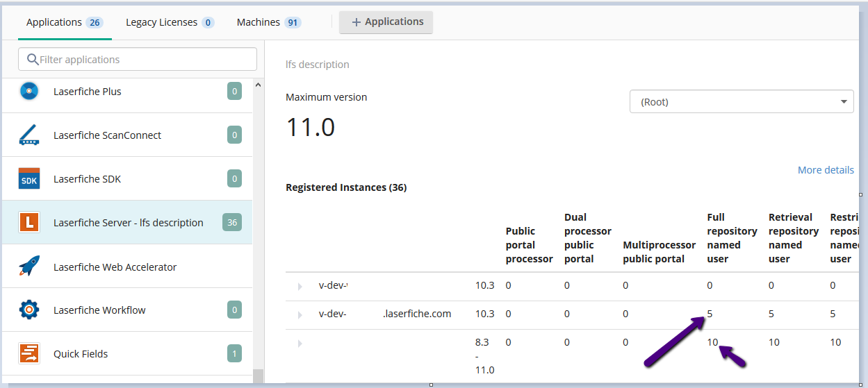The width and height of the screenshot is (868, 388).
Task: Expand the v-dev- .laserfiche.com instance row
Action: tap(300, 314)
